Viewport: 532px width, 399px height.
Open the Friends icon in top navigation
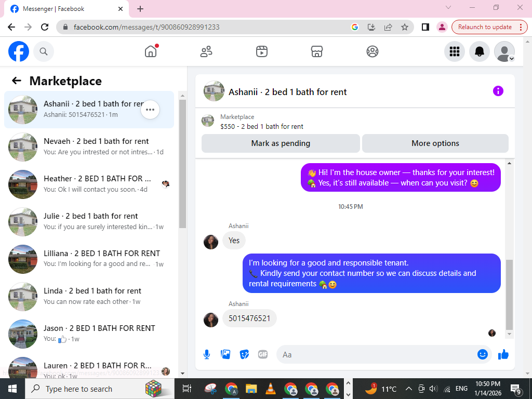pyautogui.click(x=206, y=51)
